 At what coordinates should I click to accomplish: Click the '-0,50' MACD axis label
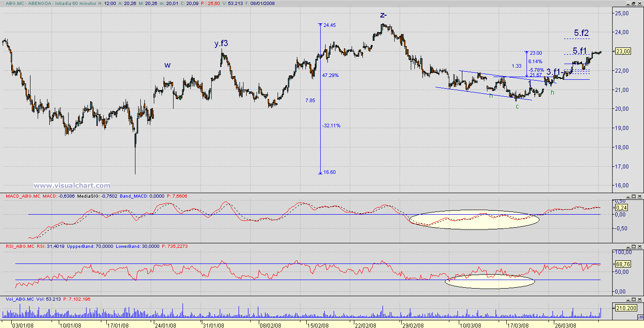coord(622,228)
